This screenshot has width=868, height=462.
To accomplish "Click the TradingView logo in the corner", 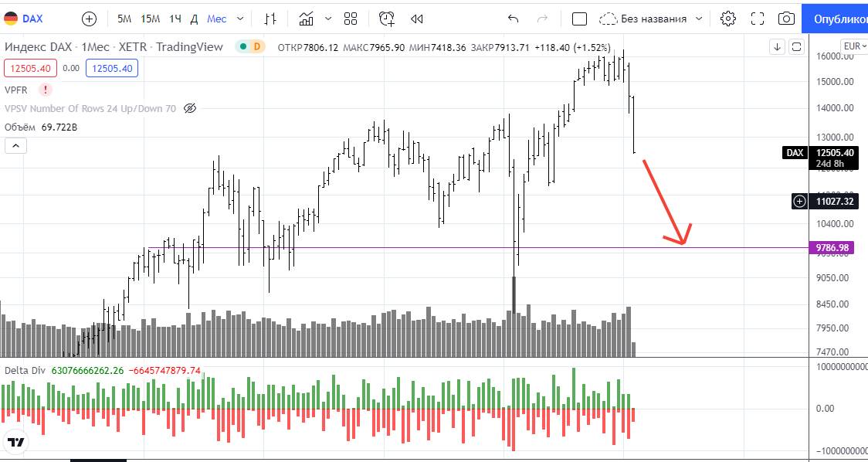I will click(16, 442).
